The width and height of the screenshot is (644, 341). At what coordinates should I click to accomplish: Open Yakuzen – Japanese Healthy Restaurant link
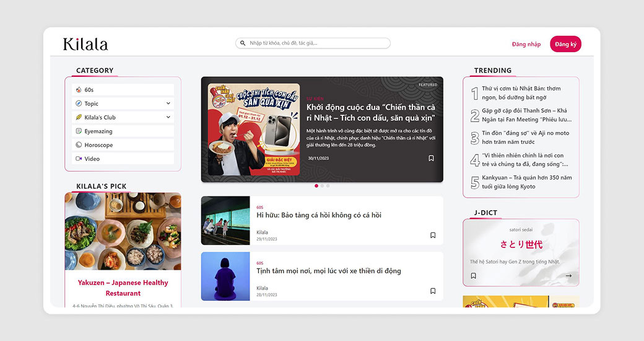[123, 288]
